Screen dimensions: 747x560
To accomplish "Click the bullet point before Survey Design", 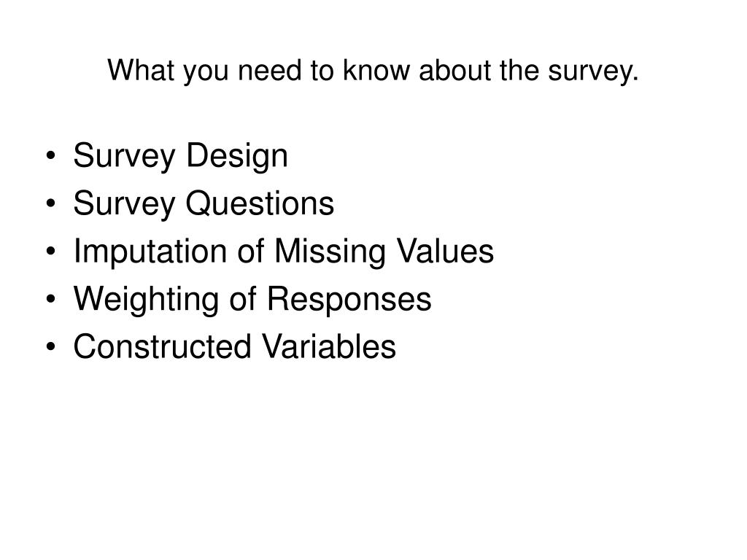I will coord(51,156).
